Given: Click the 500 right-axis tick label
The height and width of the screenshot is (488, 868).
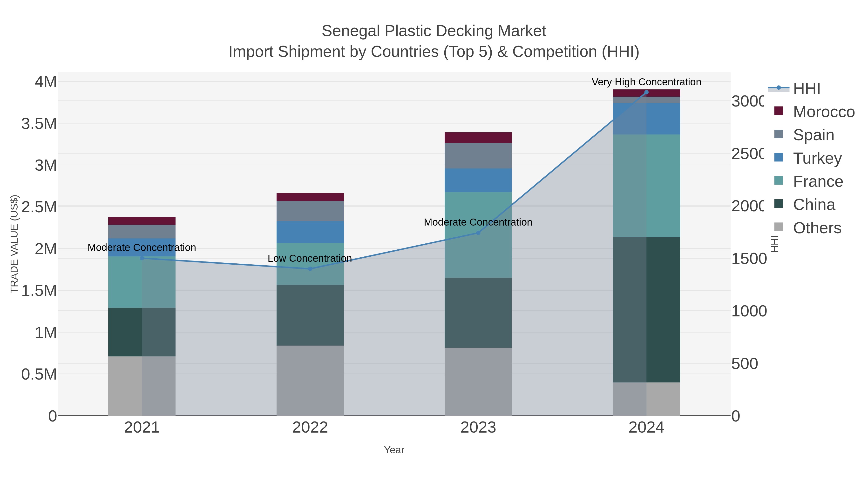Looking at the screenshot, I should click(x=745, y=364).
